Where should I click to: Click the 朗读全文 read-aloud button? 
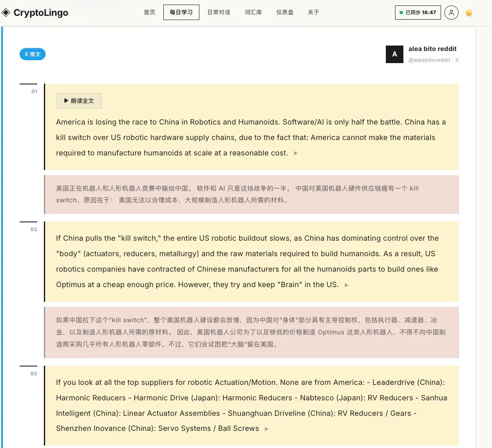(79, 101)
